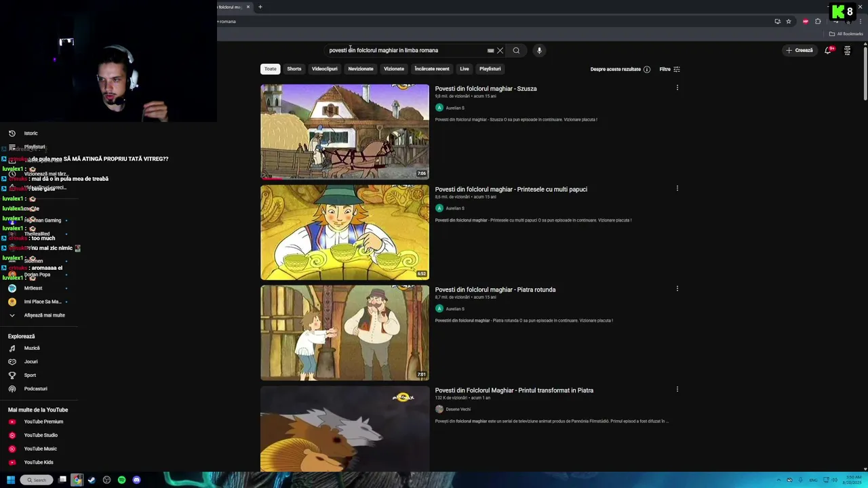Select the Încărcate recent filter chip
The image size is (868, 488).
tap(432, 68)
